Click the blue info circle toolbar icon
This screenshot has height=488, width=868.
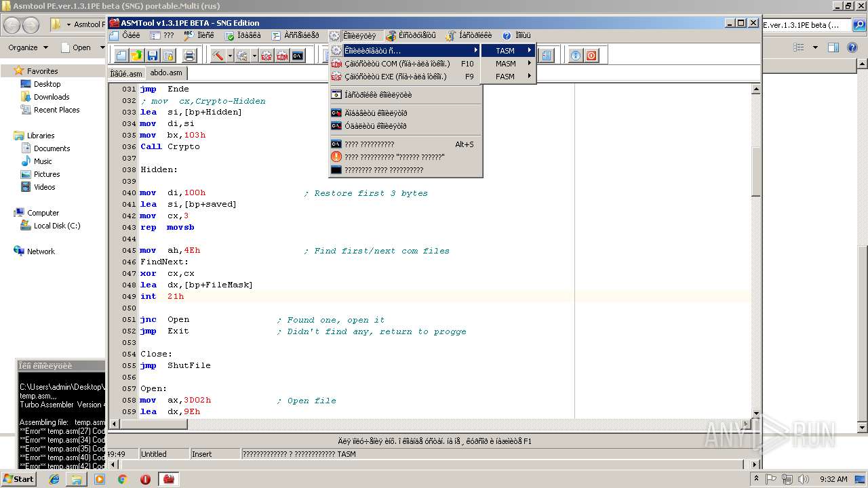pyautogui.click(x=576, y=56)
